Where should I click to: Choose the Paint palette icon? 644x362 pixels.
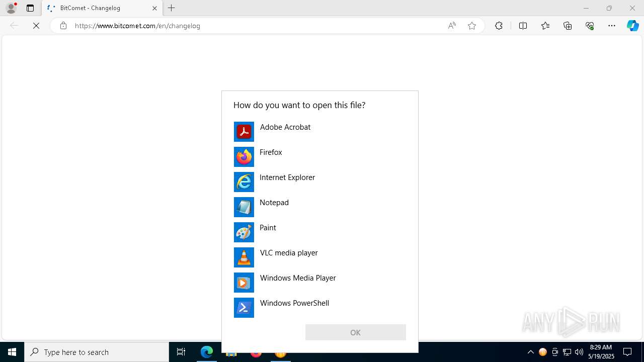[x=244, y=232]
